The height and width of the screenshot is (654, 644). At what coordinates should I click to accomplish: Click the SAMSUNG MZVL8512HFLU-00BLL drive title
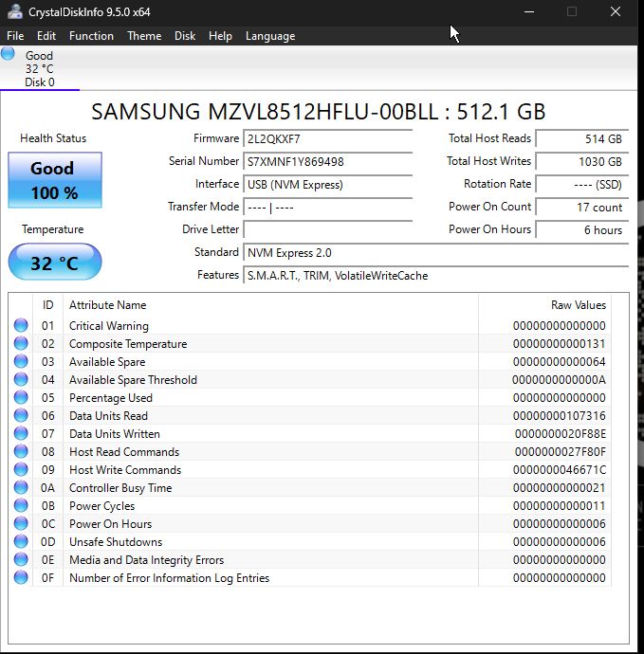[x=319, y=112]
